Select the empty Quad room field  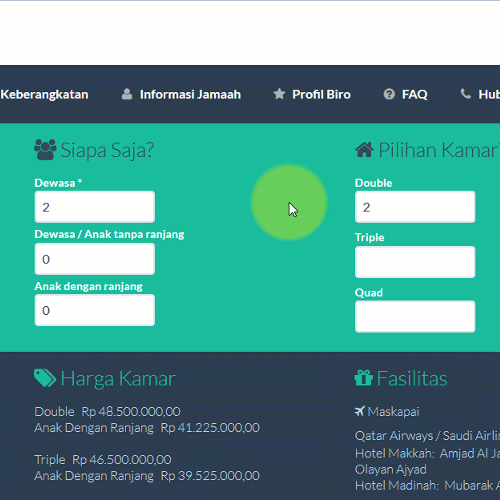[x=415, y=316]
